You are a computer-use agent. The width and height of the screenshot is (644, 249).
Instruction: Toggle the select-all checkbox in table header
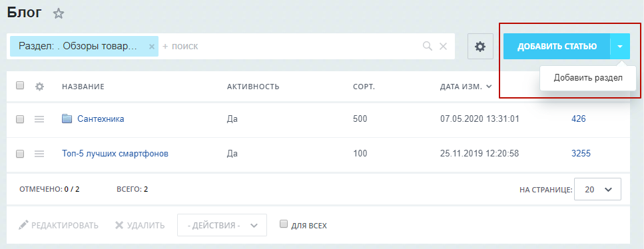tap(20, 85)
